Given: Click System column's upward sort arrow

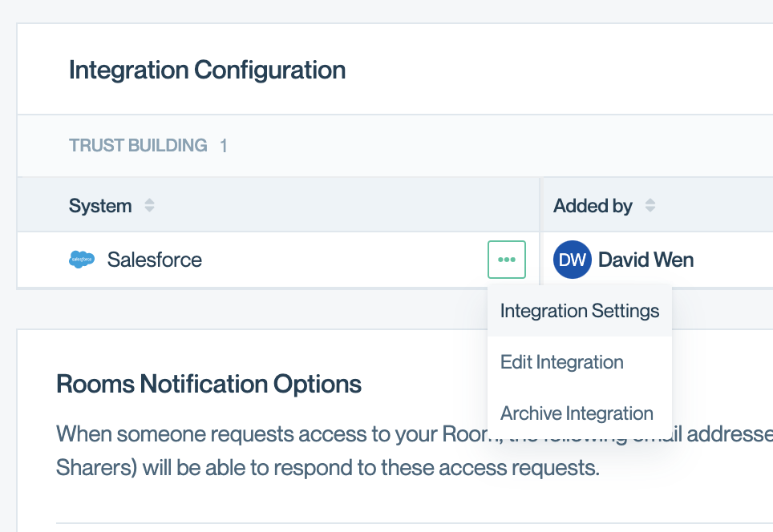Looking at the screenshot, I should pyautogui.click(x=149, y=201).
